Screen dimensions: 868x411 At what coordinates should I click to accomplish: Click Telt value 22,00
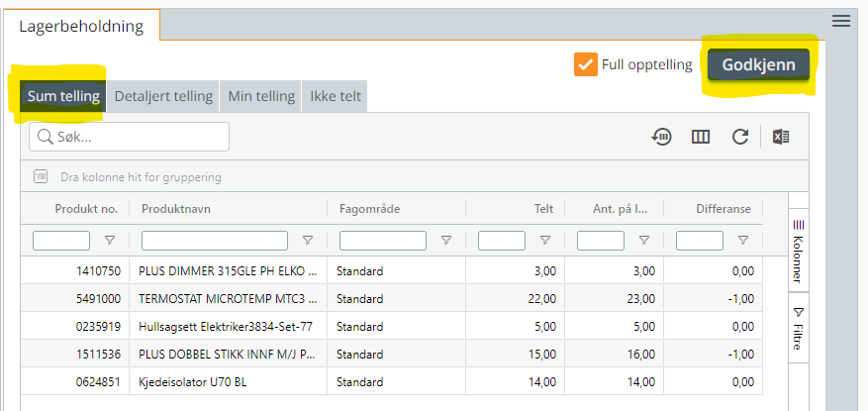click(x=542, y=299)
